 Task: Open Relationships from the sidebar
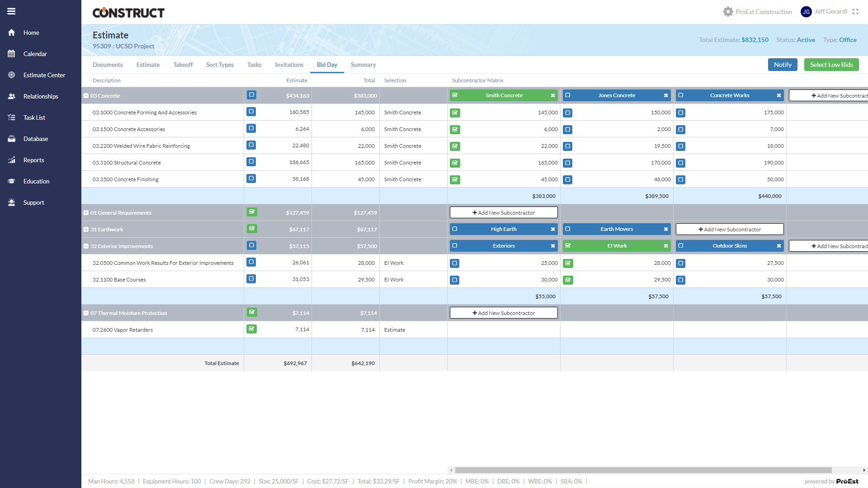pyautogui.click(x=40, y=96)
